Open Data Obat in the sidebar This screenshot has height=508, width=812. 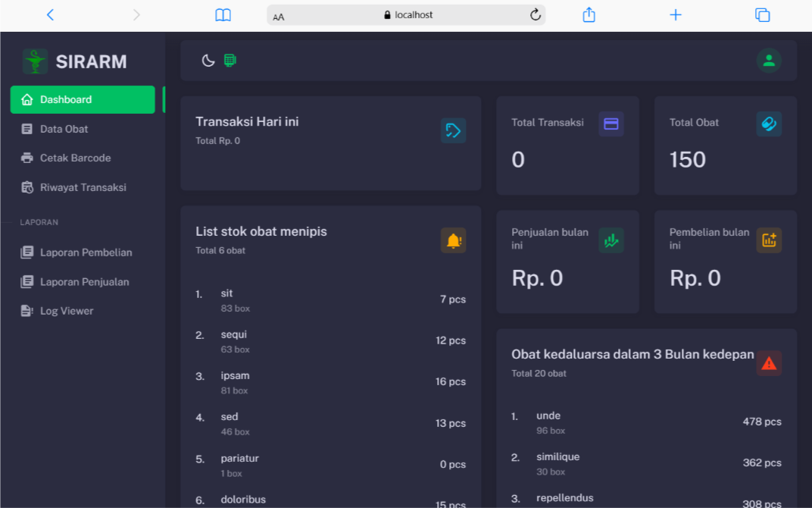[x=64, y=129]
